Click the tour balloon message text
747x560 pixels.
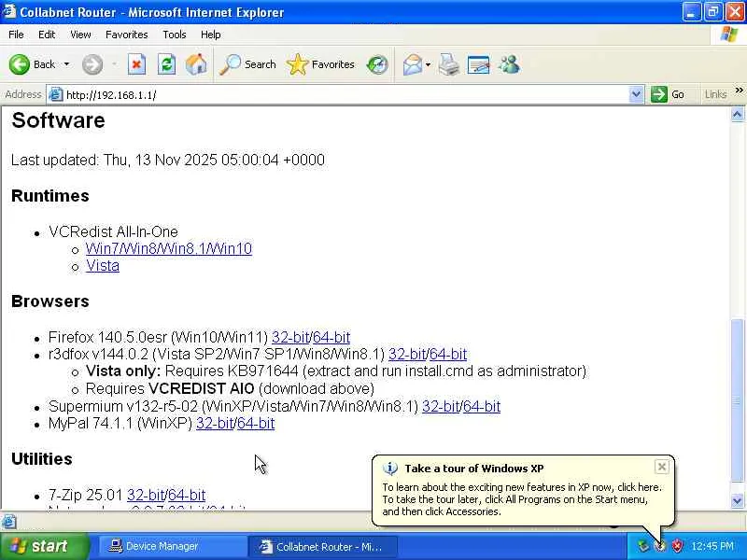pos(522,499)
